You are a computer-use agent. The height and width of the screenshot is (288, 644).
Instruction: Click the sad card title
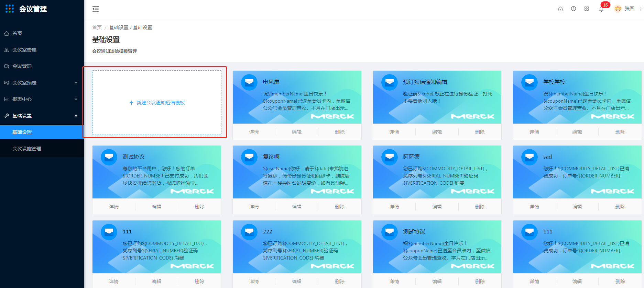547,157
